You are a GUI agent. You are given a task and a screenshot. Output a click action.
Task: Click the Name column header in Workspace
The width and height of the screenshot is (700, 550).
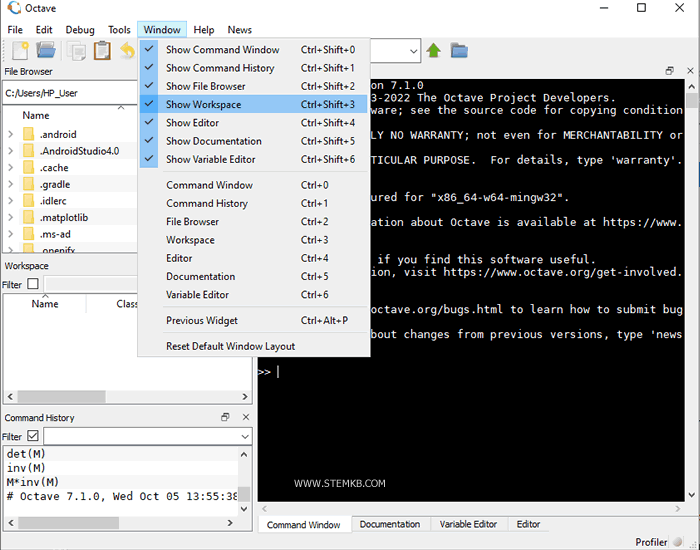point(45,304)
